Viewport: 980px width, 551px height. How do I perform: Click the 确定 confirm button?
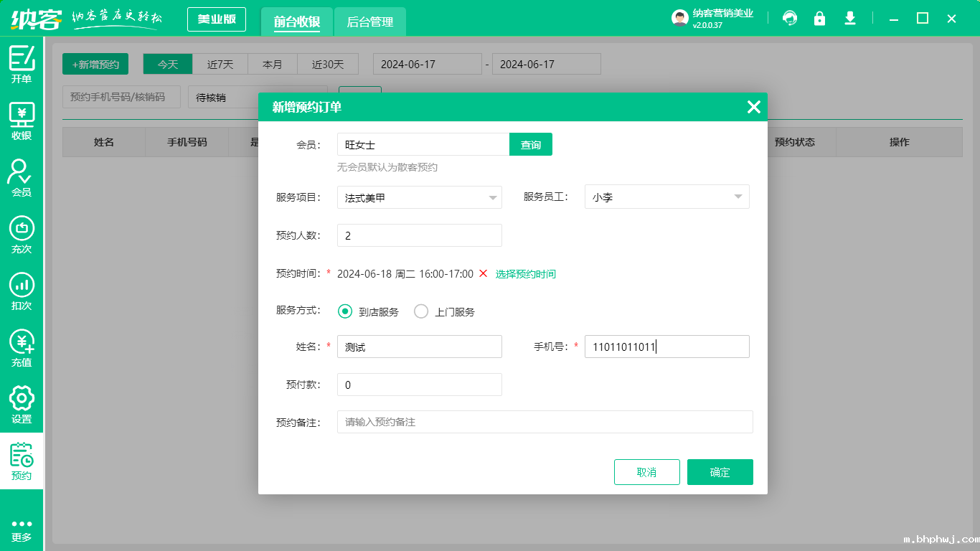pos(720,472)
